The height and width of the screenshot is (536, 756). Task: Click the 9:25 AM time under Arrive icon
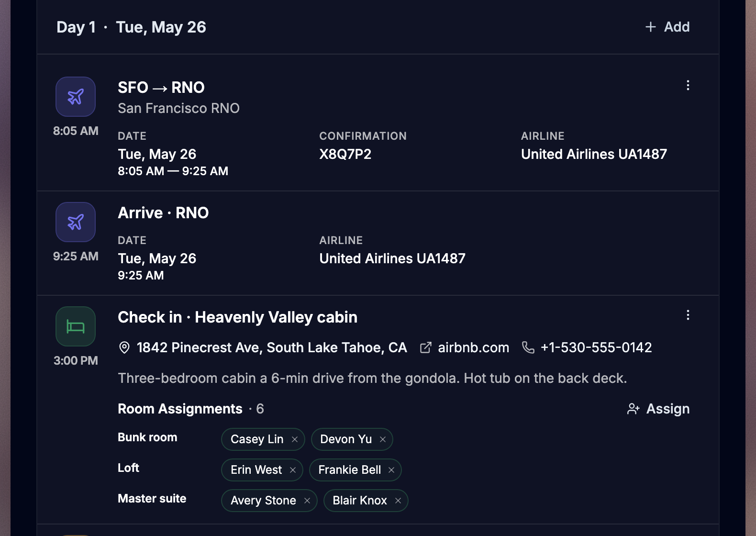pyautogui.click(x=76, y=257)
